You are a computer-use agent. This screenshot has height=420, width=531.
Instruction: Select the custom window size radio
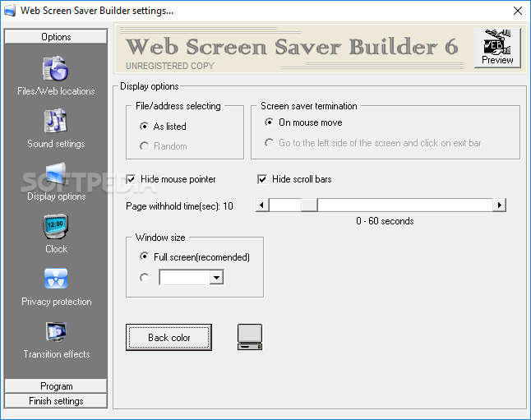pos(145,278)
